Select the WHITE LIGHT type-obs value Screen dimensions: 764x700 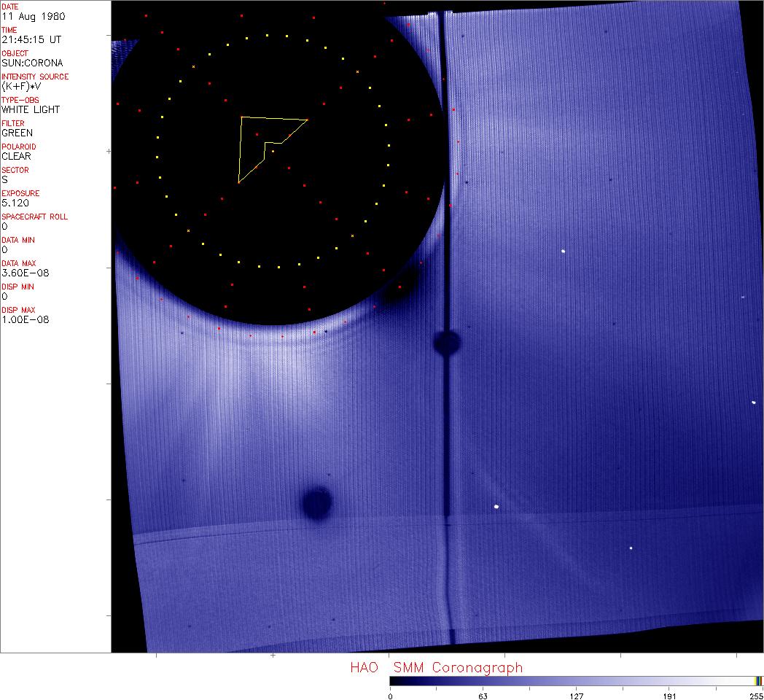(31, 109)
